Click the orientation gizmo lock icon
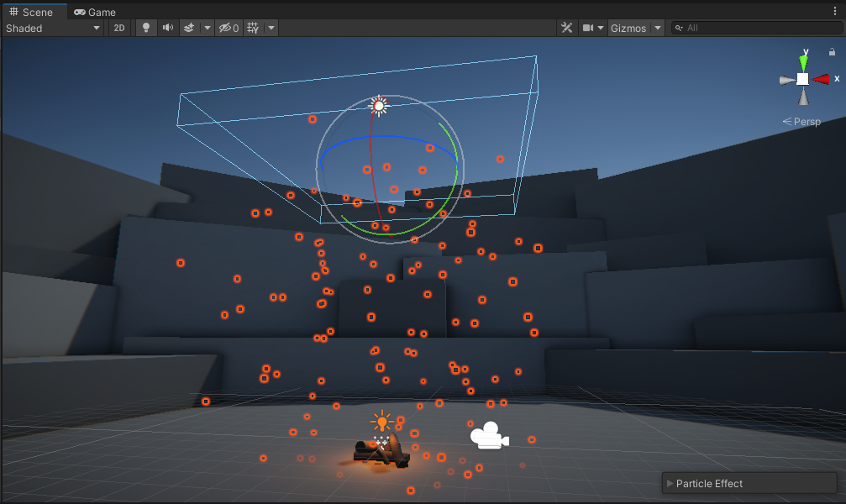The width and height of the screenshot is (846, 504). point(832,52)
